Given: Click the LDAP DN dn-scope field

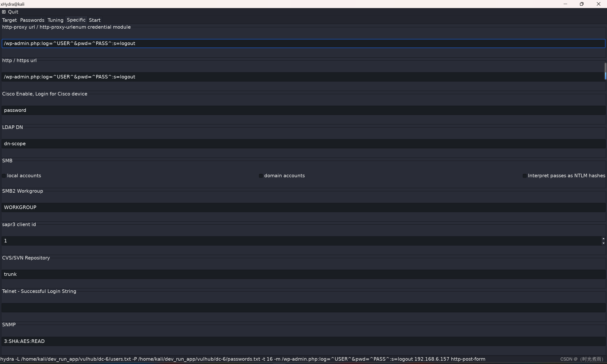Looking at the screenshot, I should [x=303, y=143].
